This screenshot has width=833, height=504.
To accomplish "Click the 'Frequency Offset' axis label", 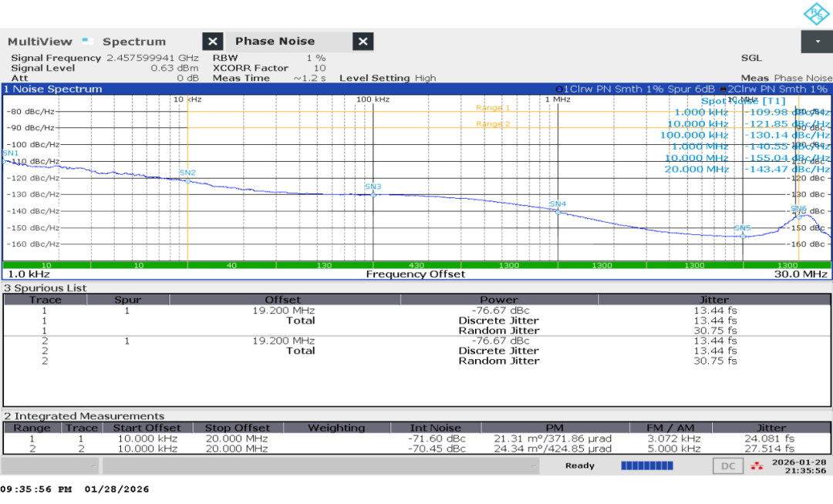I will 416,274.
